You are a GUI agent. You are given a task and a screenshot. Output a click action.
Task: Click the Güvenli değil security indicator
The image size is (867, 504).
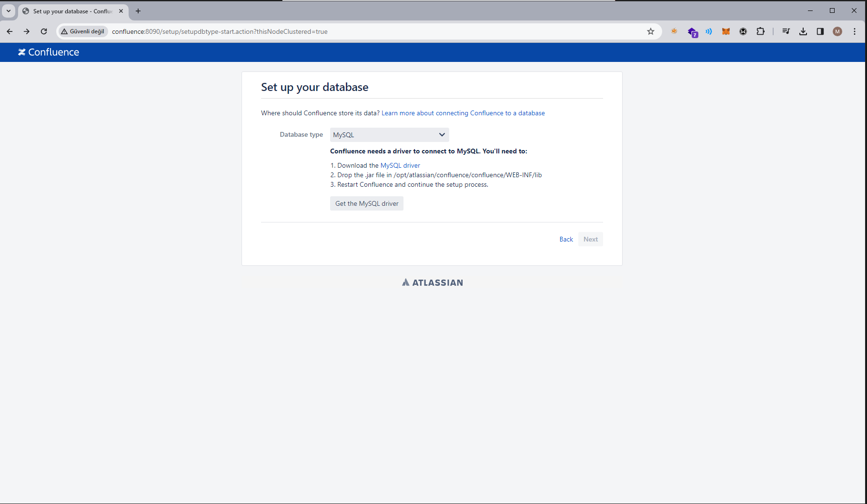point(83,31)
